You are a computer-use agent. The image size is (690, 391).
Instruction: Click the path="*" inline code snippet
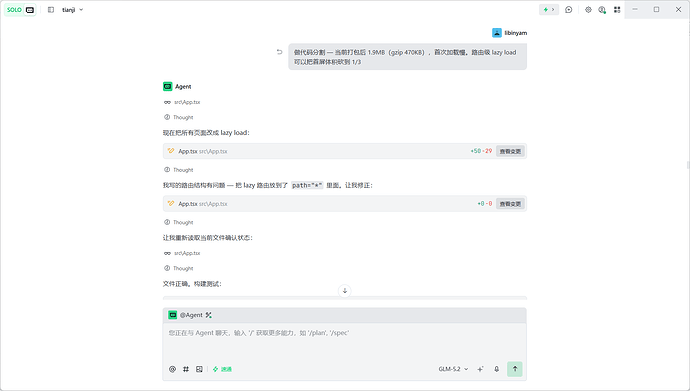[x=307, y=185]
